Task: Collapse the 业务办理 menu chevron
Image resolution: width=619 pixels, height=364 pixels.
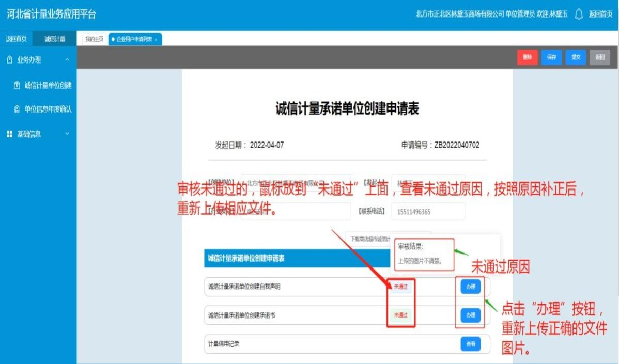Action: point(67,60)
